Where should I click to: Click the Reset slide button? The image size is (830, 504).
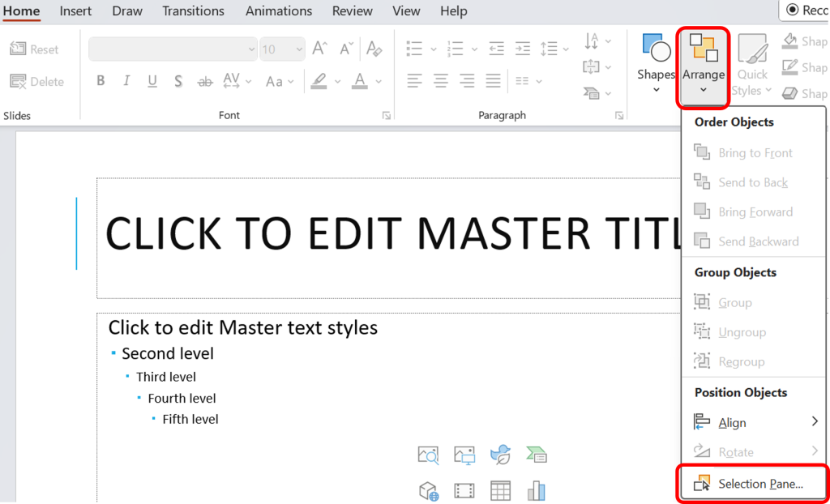36,48
